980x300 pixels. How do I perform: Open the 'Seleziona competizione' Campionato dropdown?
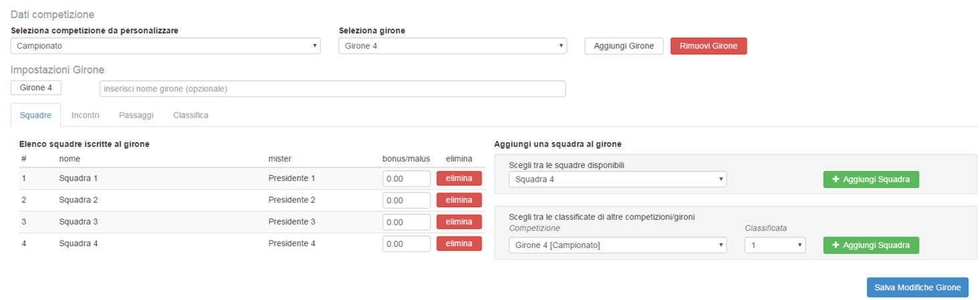[165, 46]
